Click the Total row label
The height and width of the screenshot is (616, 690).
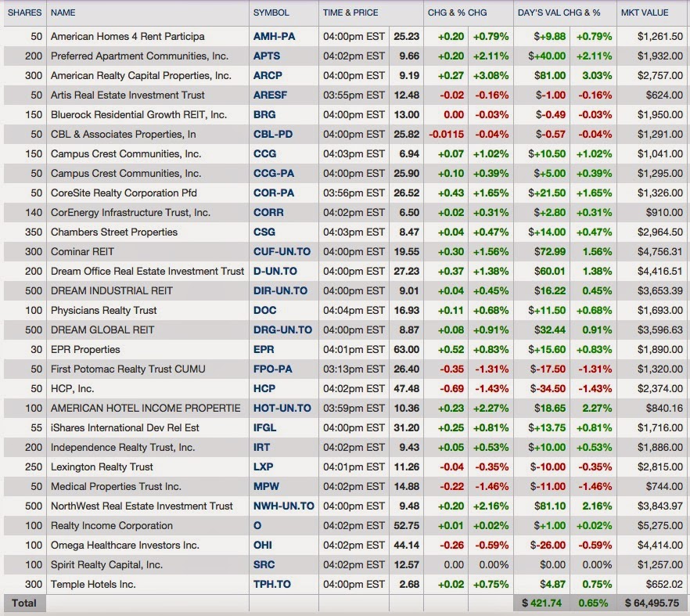(24, 603)
